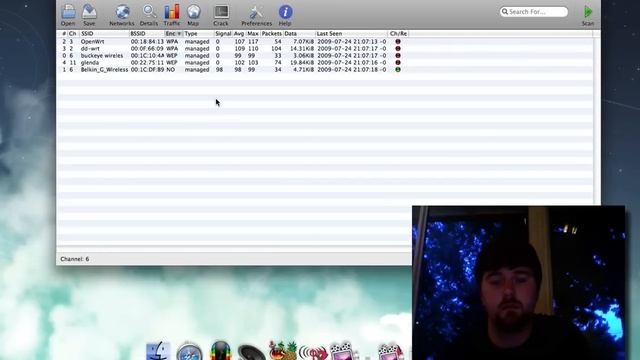
Task: Sort table by BSSID column header
Action: [147, 33]
